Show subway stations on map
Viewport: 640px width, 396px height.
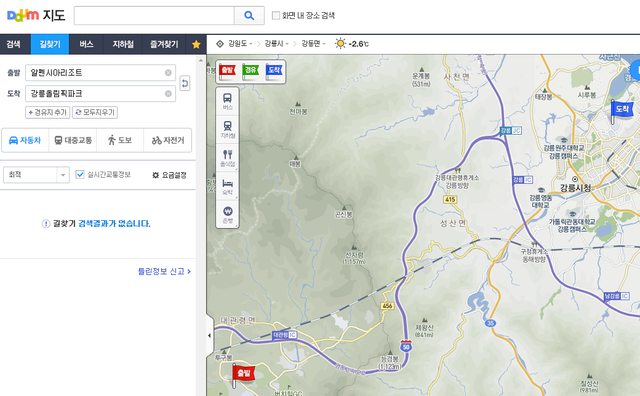pyautogui.click(x=227, y=129)
